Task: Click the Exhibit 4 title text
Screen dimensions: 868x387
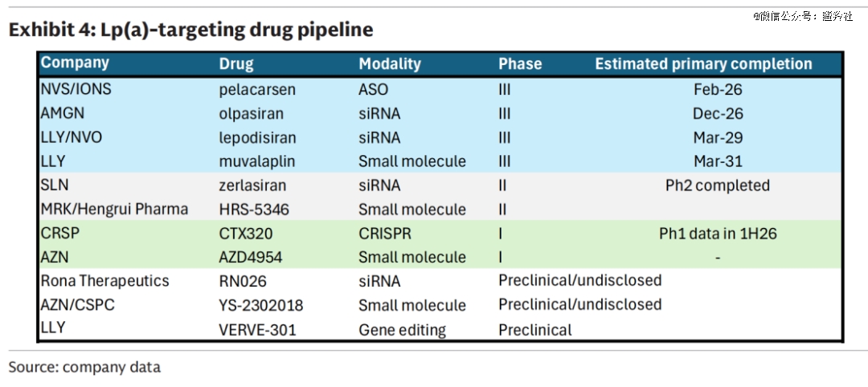Action: click(x=191, y=30)
